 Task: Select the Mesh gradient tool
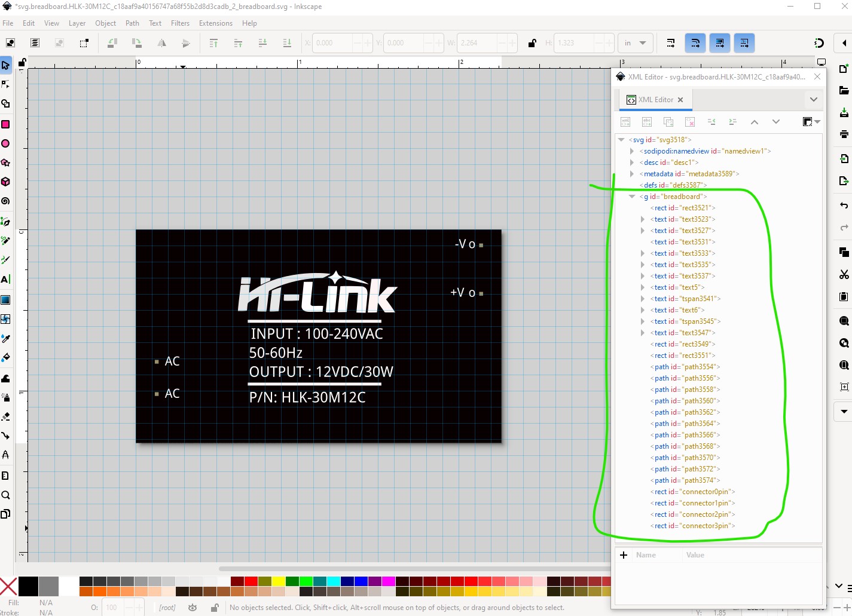click(5, 319)
